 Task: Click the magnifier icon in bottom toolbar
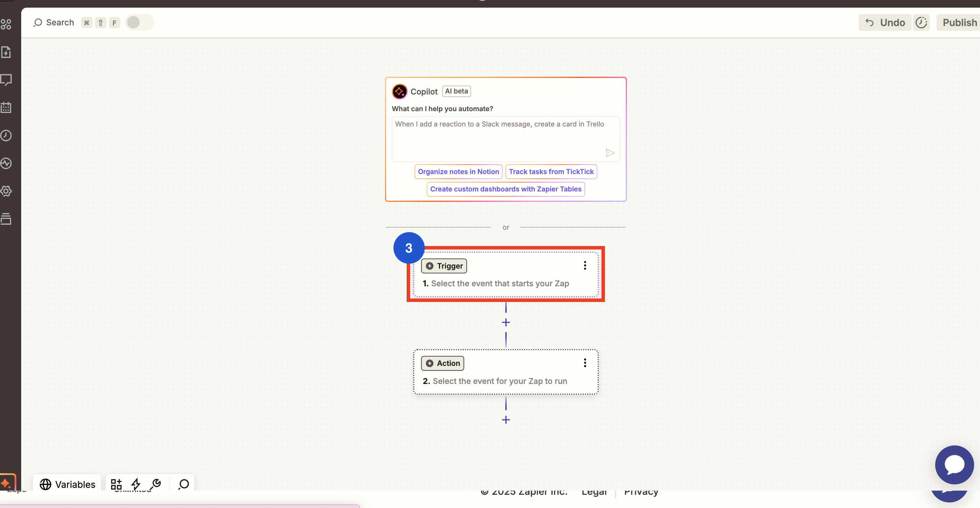pyautogui.click(x=183, y=484)
